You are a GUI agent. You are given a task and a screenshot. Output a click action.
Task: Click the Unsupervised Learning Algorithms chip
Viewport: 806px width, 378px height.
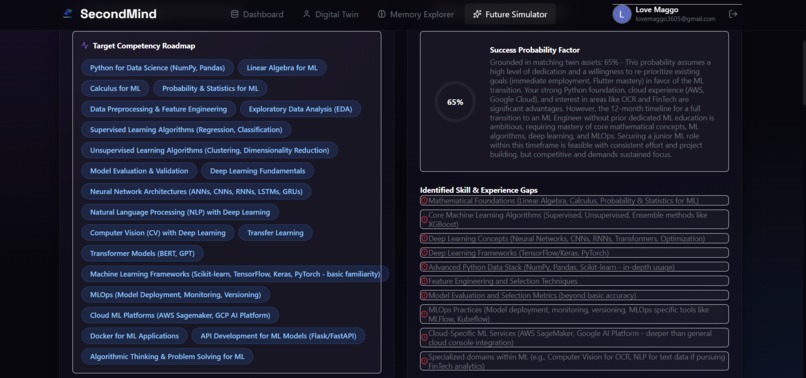(x=210, y=150)
